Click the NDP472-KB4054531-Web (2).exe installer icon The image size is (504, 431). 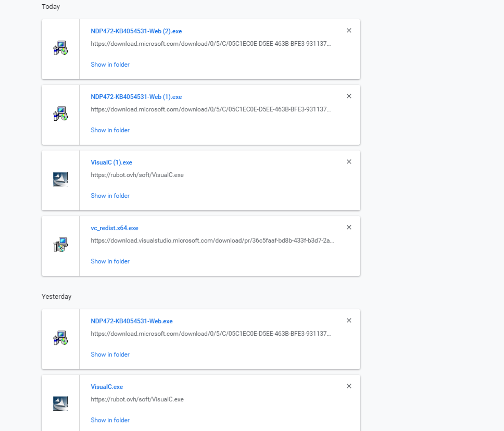tap(60, 48)
